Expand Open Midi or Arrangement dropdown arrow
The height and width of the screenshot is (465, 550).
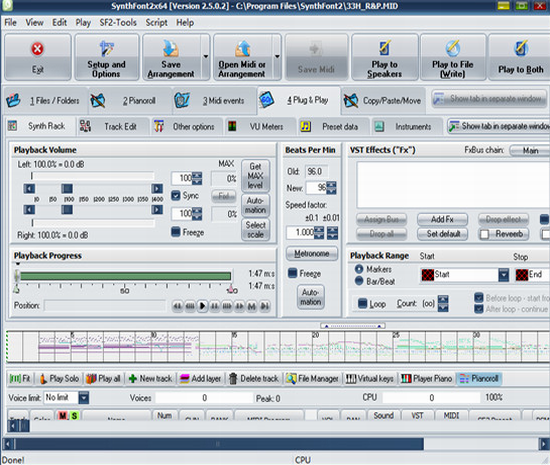(277, 57)
